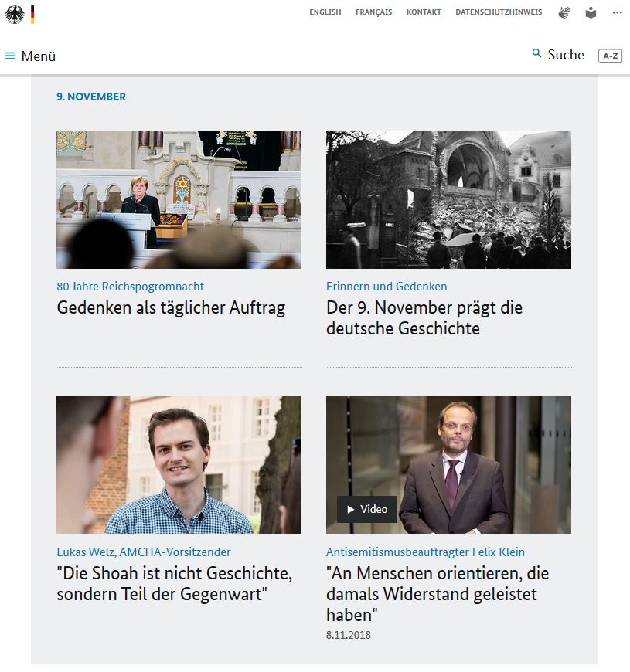This screenshot has width=630, height=672.
Task: Open Datenschutzhinweis link
Action: tap(499, 12)
